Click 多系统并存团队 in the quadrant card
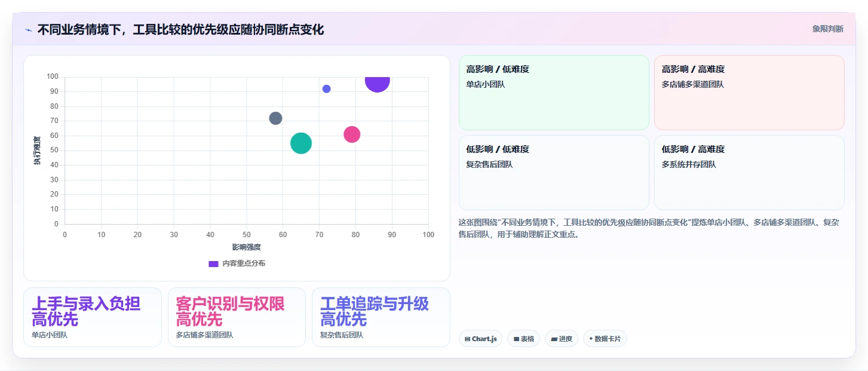 [x=689, y=164]
